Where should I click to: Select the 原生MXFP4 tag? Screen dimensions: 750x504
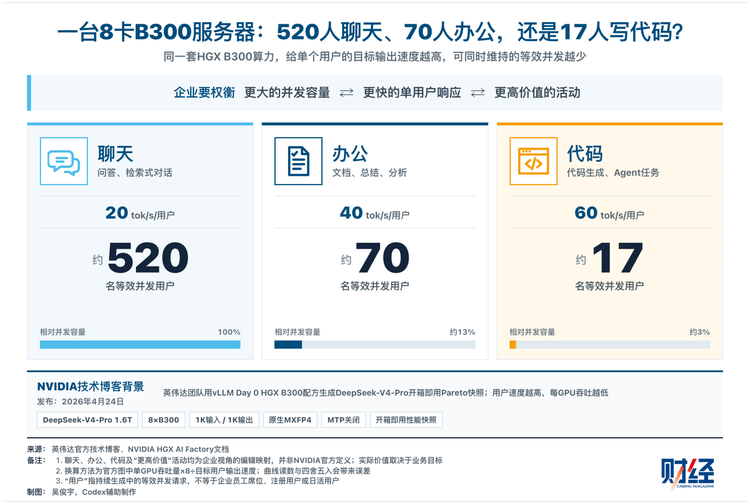(x=290, y=420)
